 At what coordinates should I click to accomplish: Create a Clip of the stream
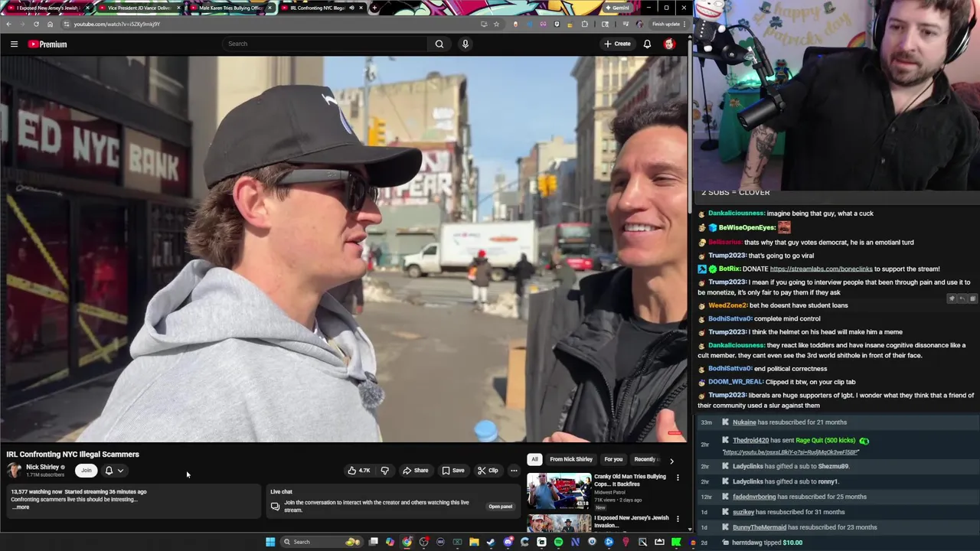click(488, 471)
